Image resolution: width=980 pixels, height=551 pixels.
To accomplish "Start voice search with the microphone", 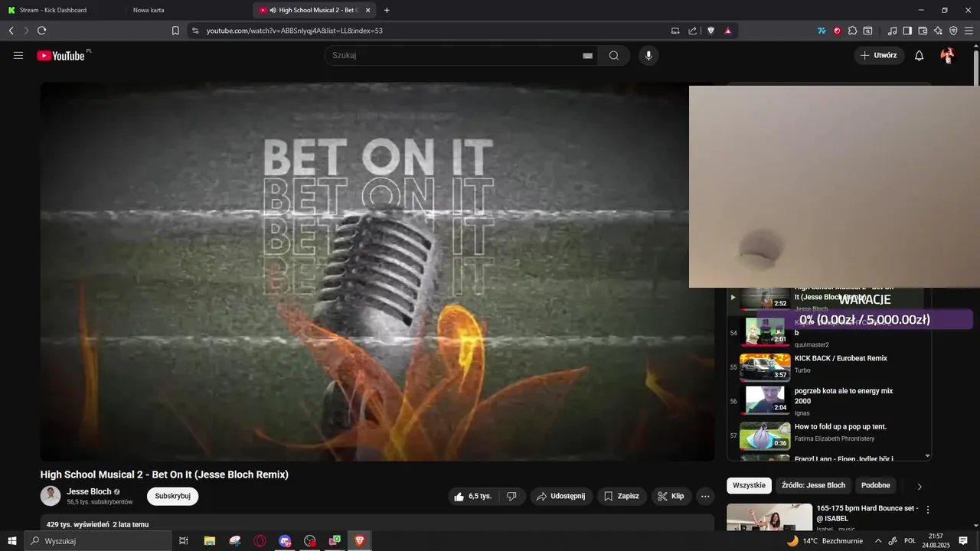I will click(x=648, y=55).
